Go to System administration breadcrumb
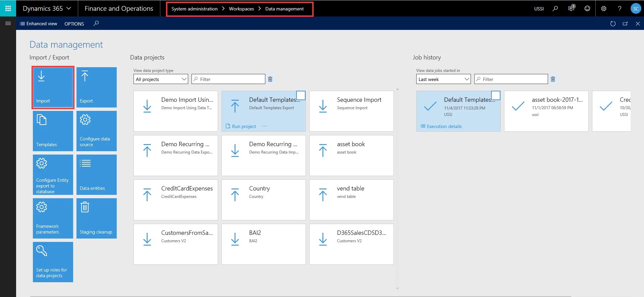This screenshot has height=297, width=644. click(x=195, y=9)
